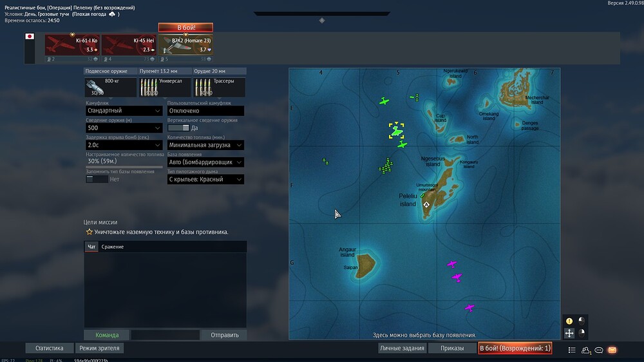Open the mail envelope icon
Screen dimensions: 644x362
point(612,350)
